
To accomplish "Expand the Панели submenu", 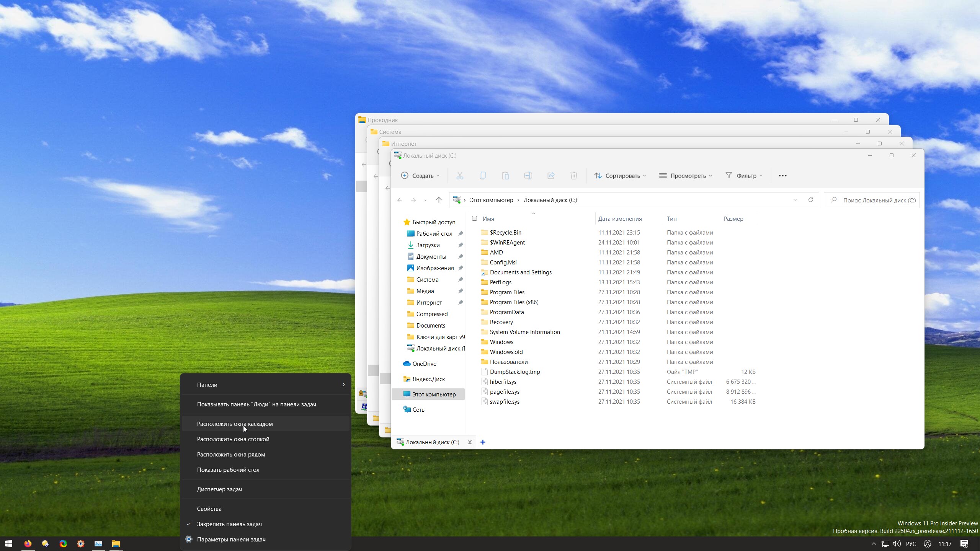I will 266,385.
